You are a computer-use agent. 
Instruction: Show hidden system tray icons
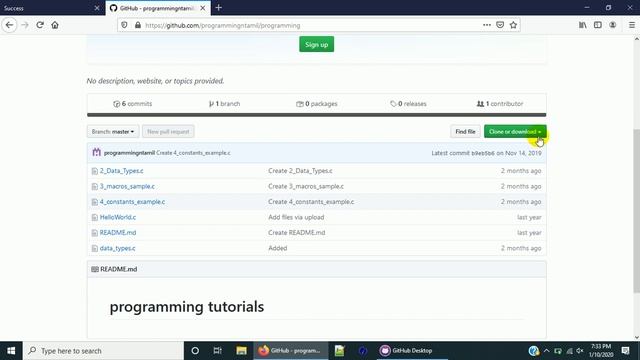coord(547,351)
